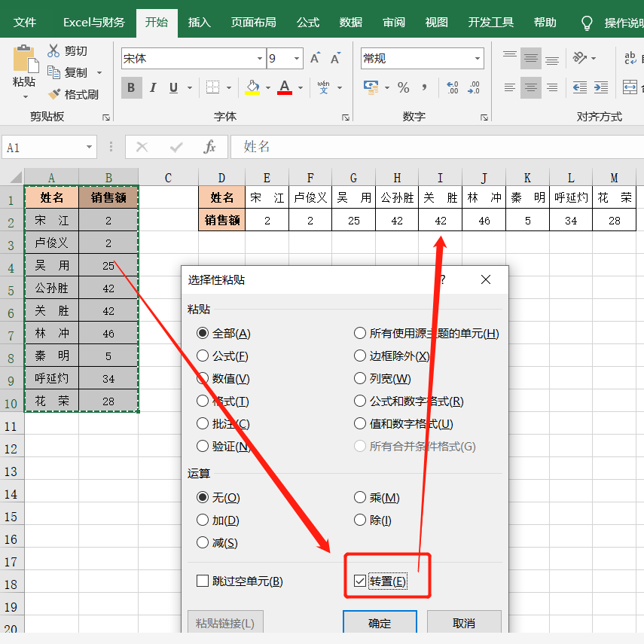
Task: Click the Borders icon
Action: coord(212,87)
